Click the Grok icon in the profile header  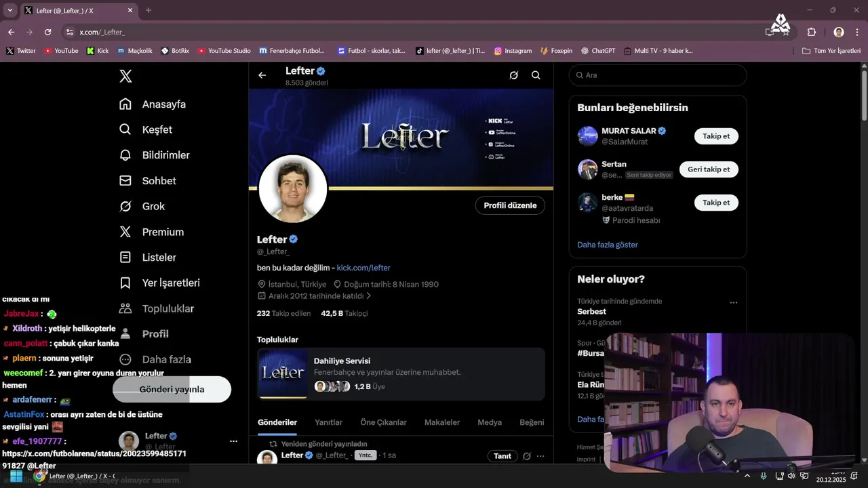(x=514, y=75)
